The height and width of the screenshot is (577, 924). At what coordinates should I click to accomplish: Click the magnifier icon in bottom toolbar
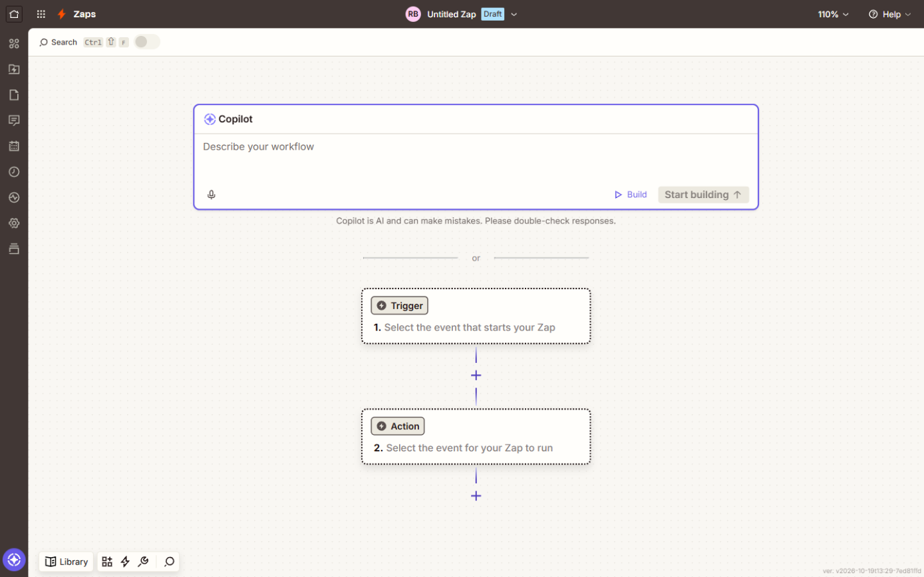click(170, 562)
